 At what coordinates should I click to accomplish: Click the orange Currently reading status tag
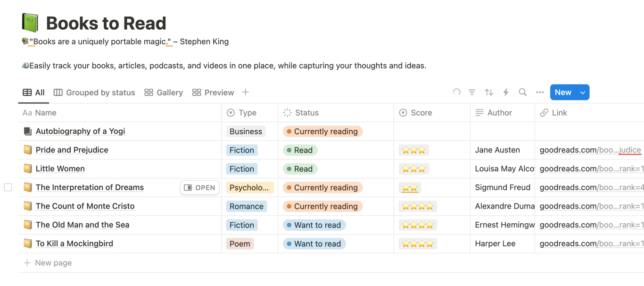coord(322,131)
